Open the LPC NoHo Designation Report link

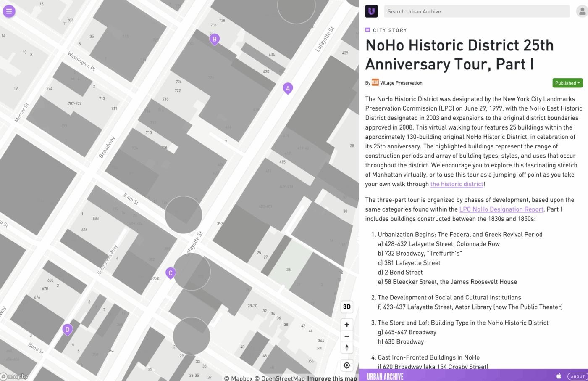[x=501, y=209]
